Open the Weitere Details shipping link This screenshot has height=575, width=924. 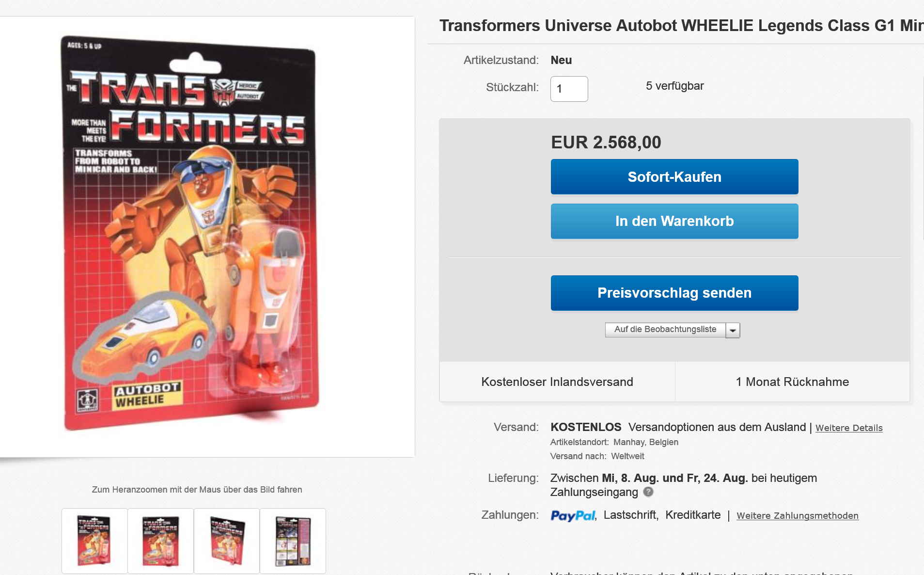[x=848, y=428]
